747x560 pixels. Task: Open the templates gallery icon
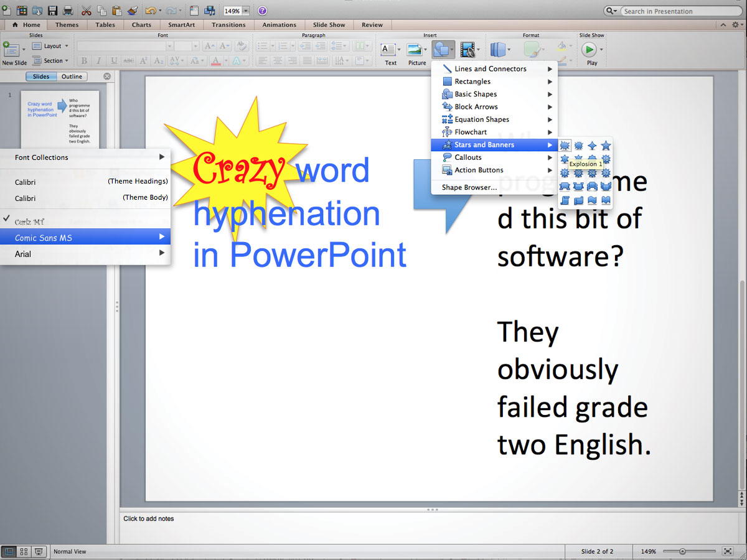[x=22, y=11]
